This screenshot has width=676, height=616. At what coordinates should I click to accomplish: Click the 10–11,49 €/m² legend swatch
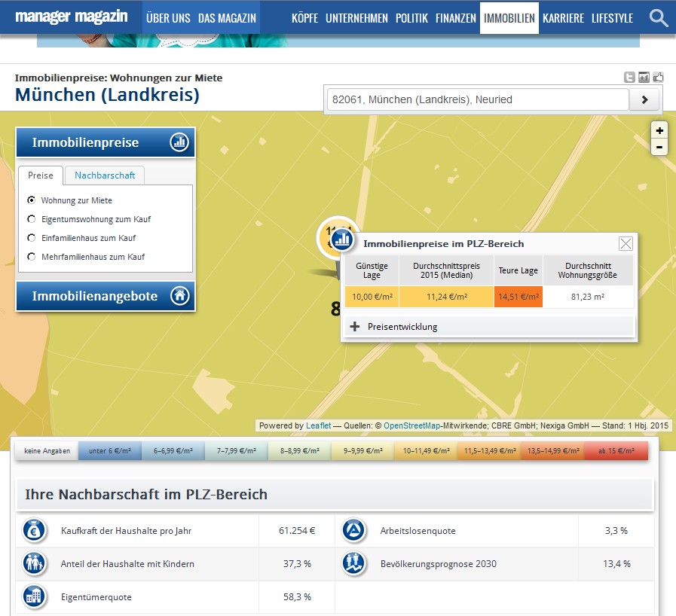pyautogui.click(x=427, y=450)
